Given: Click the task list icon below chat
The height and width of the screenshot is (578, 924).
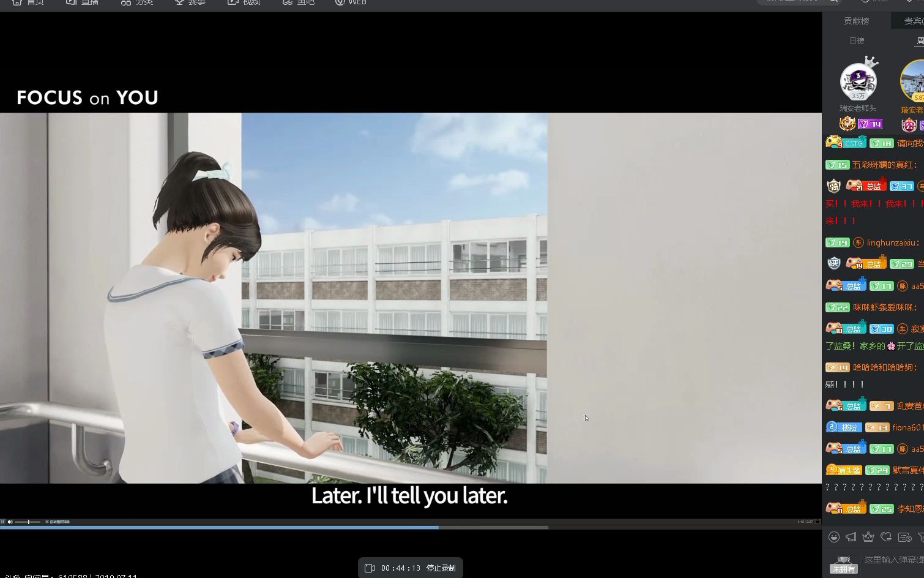Looking at the screenshot, I should coord(904,537).
